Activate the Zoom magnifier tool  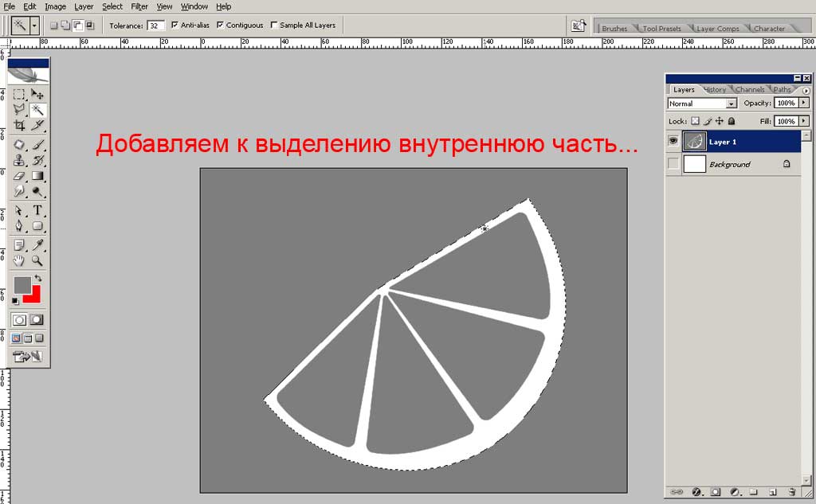pyautogui.click(x=37, y=260)
